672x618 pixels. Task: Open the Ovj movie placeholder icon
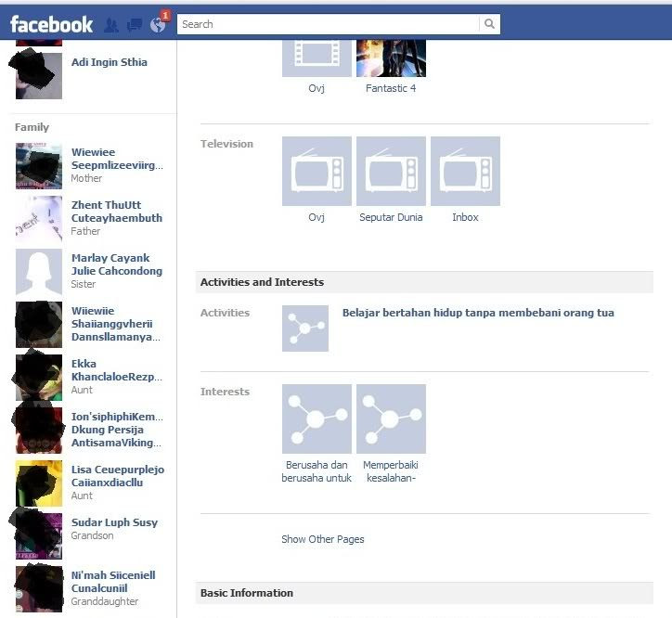[x=317, y=58]
